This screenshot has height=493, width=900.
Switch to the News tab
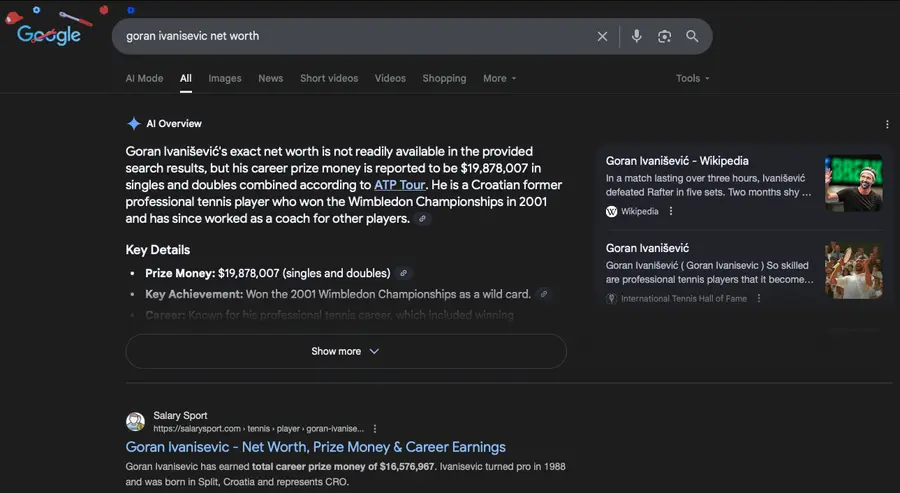coord(270,78)
